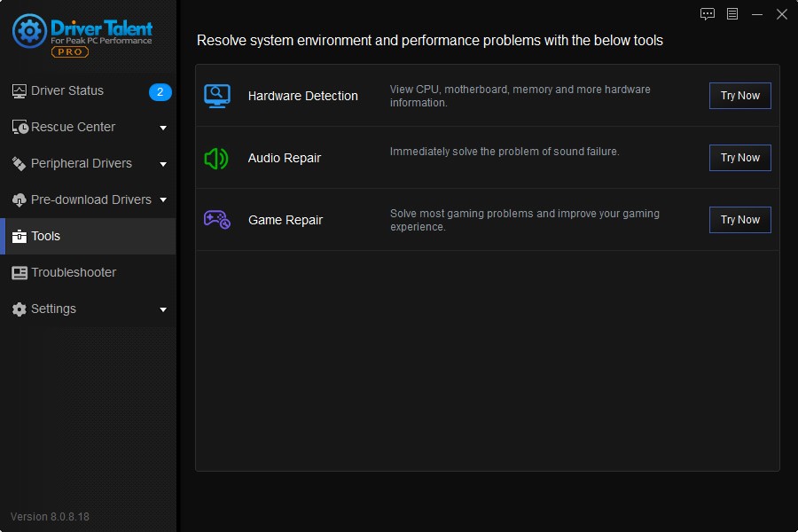Click the green Audio Repair speaker icon

216,159
